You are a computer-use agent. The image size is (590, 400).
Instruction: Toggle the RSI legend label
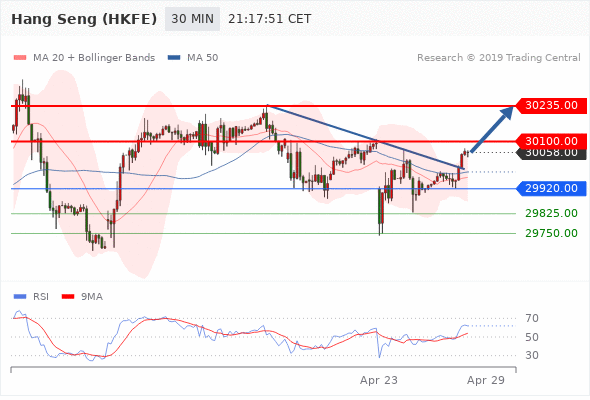point(41,297)
